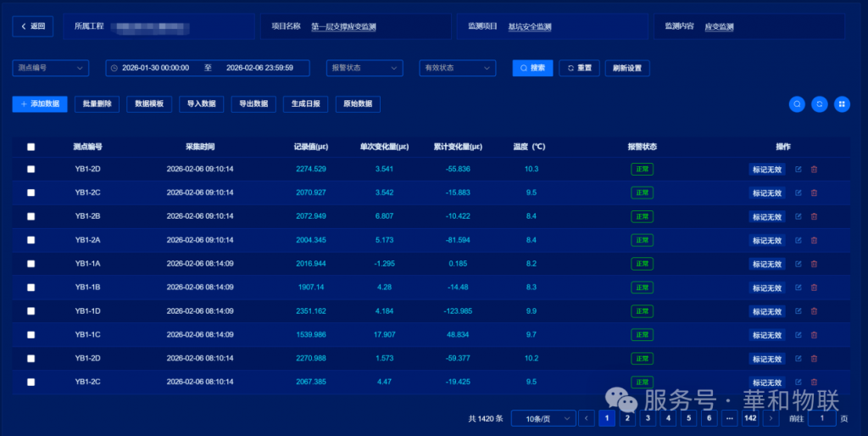Image resolution: width=868 pixels, height=436 pixels.
Task: Go to page 2
Action: coord(627,418)
